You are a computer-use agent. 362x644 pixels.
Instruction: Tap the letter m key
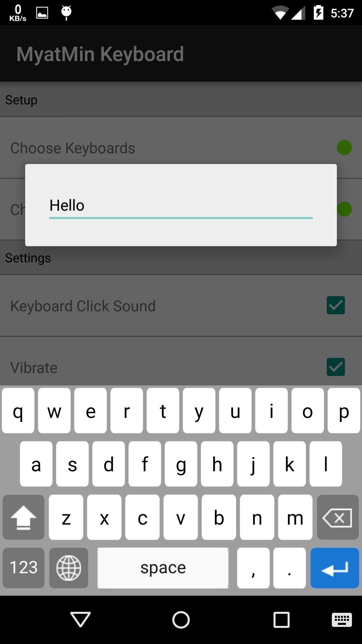pos(295,517)
